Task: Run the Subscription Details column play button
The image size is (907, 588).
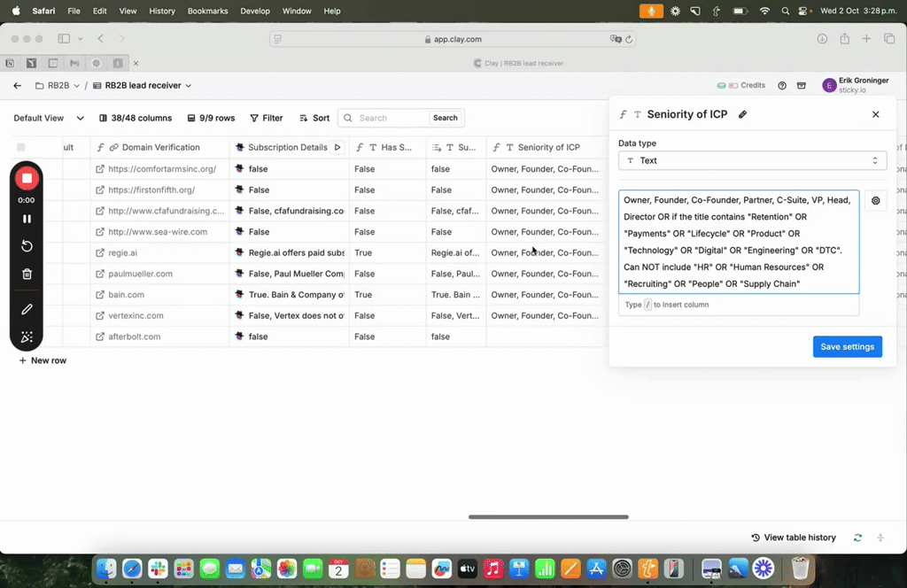Action: tap(337, 147)
